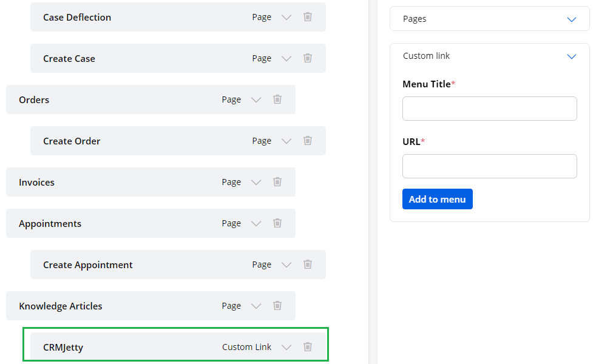Delete the Case Deflection menu item
The height and width of the screenshot is (364, 596).
308,17
